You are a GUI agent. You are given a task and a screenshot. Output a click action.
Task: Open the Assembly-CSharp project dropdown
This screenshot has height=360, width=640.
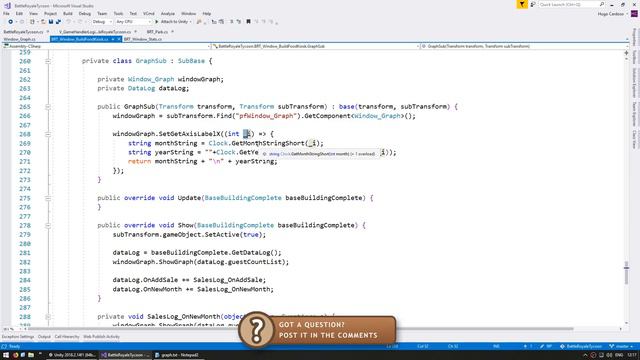pos(106,46)
